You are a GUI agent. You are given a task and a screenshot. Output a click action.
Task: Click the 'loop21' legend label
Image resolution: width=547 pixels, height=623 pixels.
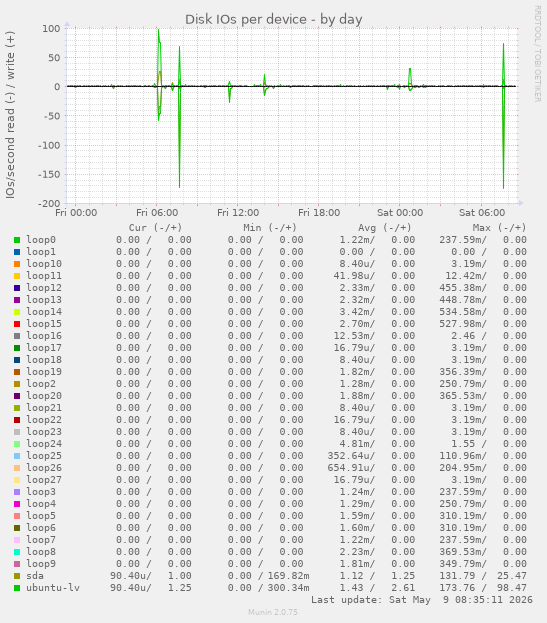click(x=44, y=408)
